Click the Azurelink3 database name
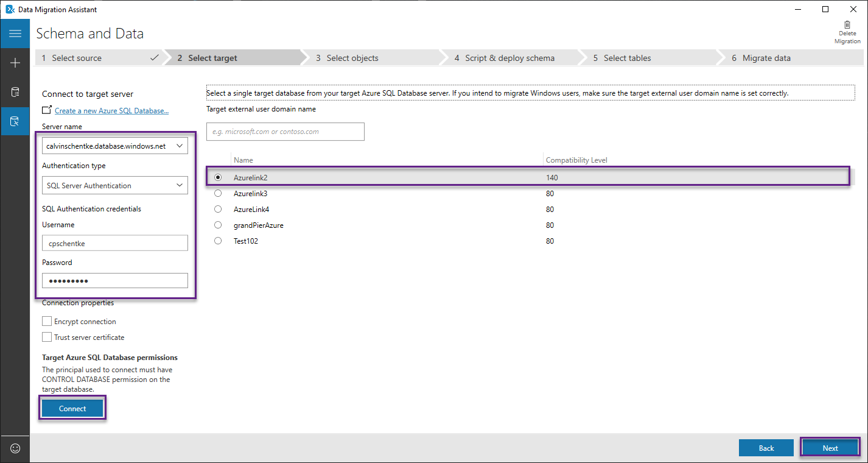The width and height of the screenshot is (868, 463). click(250, 193)
